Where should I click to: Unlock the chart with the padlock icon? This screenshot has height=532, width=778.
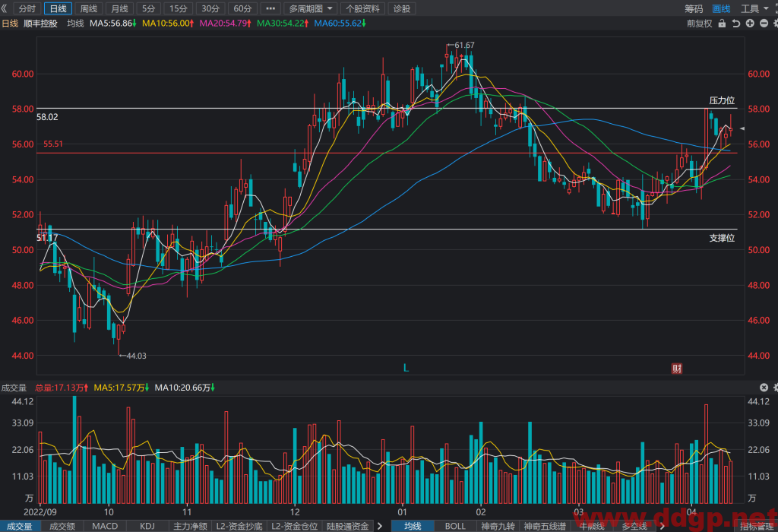[722, 24]
